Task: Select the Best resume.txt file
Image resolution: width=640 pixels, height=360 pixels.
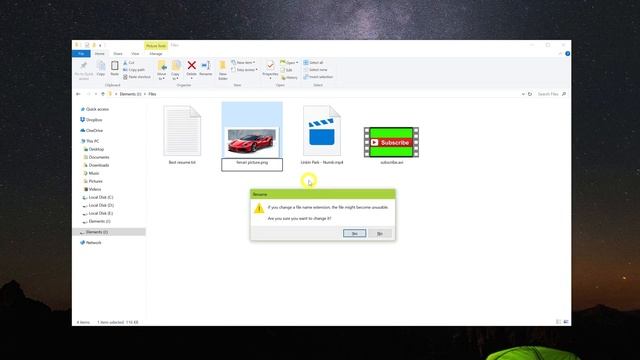Action: (182, 135)
